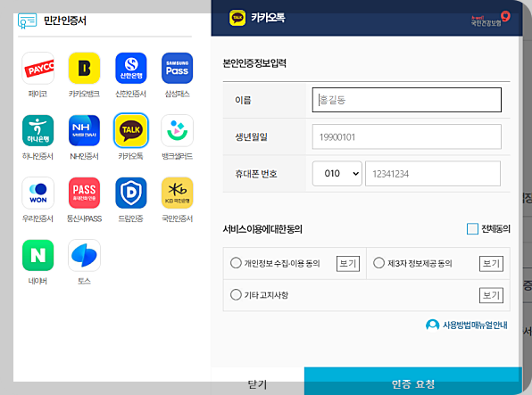This screenshot has width=532, height=395.
Task: Click the 토스 label
Action: pyautogui.click(x=84, y=281)
